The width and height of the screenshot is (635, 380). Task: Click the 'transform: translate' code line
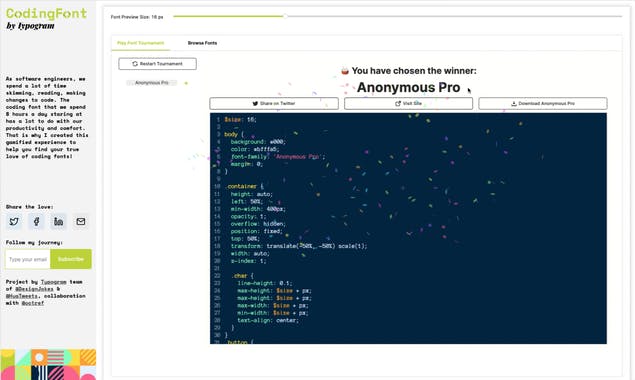point(299,246)
